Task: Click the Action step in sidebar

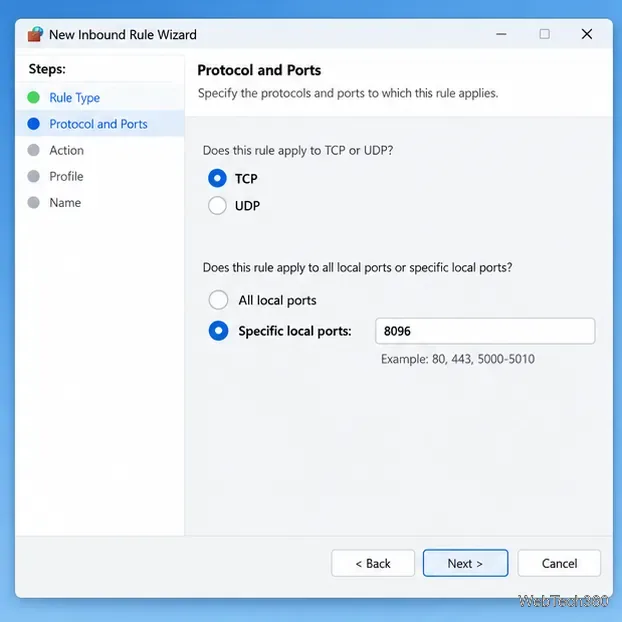Action: point(67,150)
